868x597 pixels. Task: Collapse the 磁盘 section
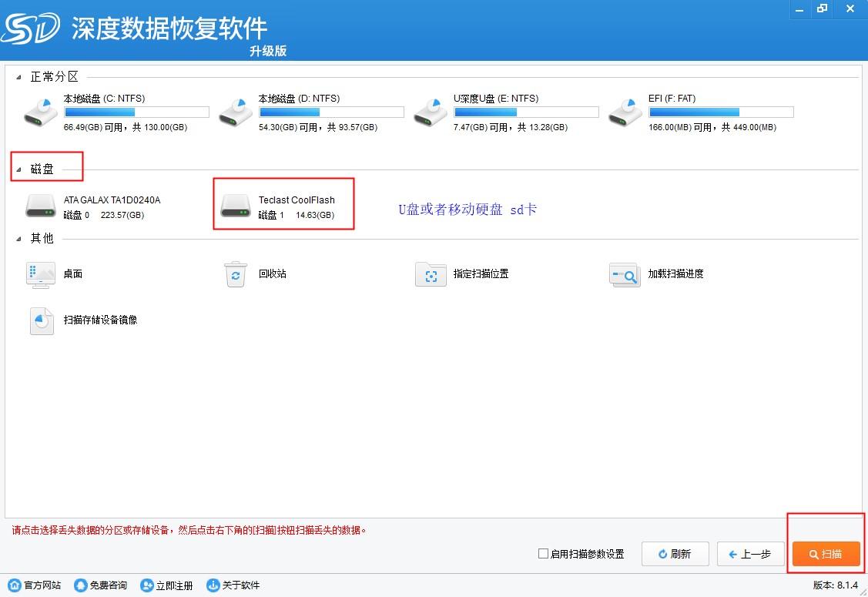point(18,169)
